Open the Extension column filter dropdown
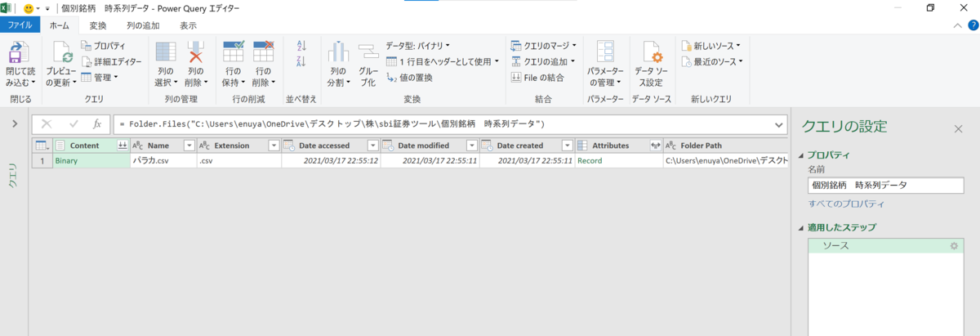980x336 pixels. coord(274,146)
